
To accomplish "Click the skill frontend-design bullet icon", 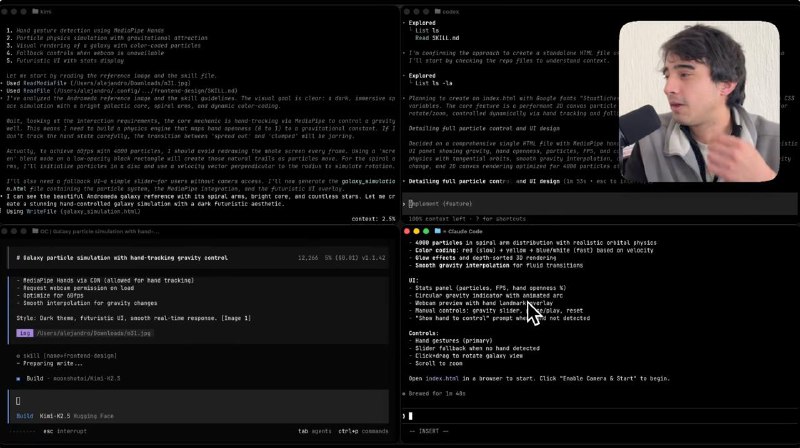I will (20, 355).
